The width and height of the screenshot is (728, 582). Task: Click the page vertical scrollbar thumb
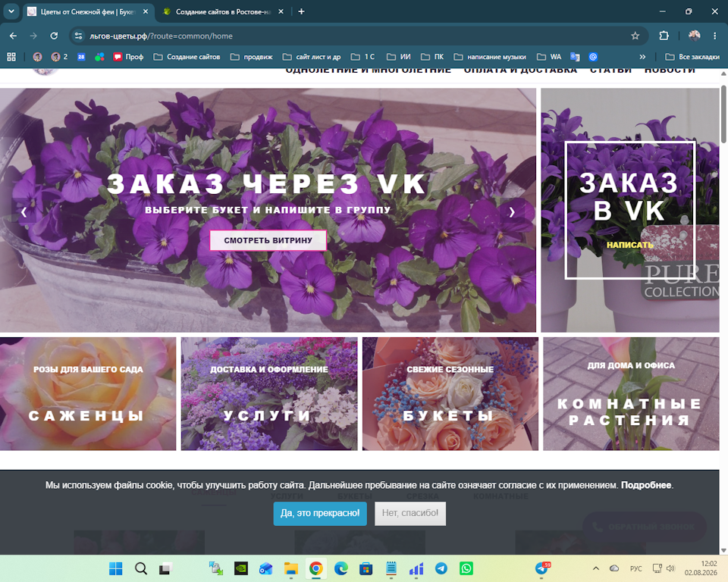(723, 114)
